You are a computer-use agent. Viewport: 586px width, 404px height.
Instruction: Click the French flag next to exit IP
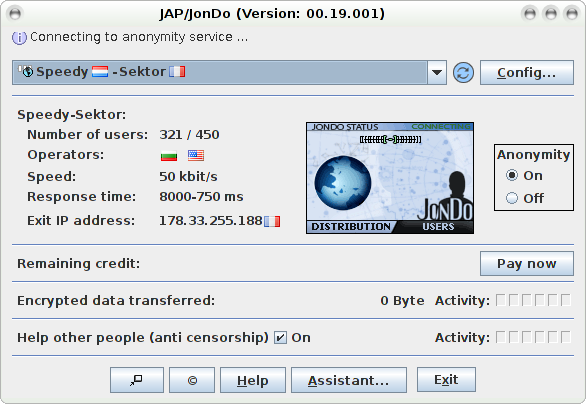(272, 221)
